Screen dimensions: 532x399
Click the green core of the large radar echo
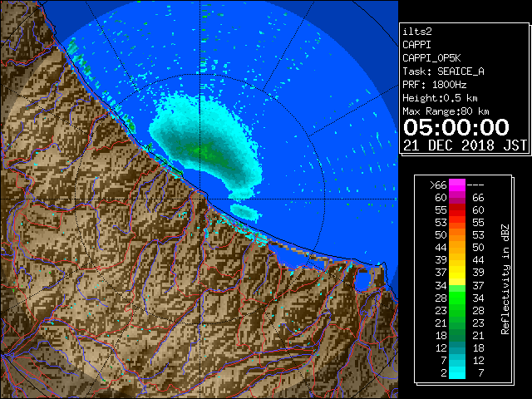(x=205, y=151)
